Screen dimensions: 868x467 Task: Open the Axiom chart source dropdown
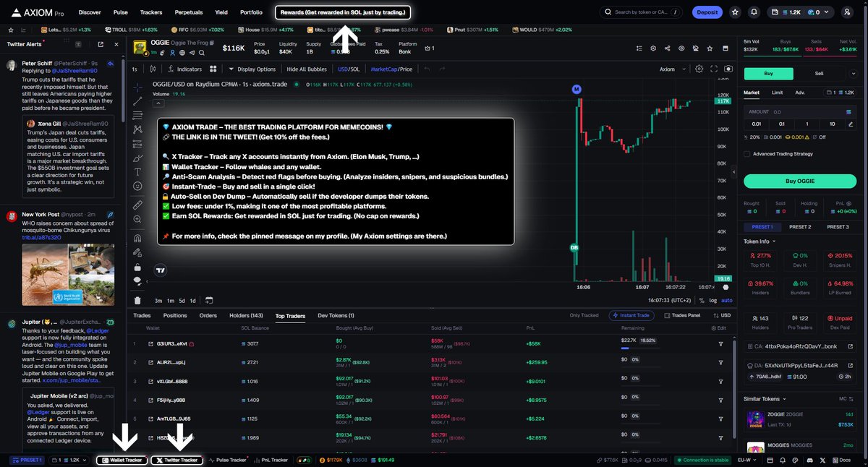point(671,69)
